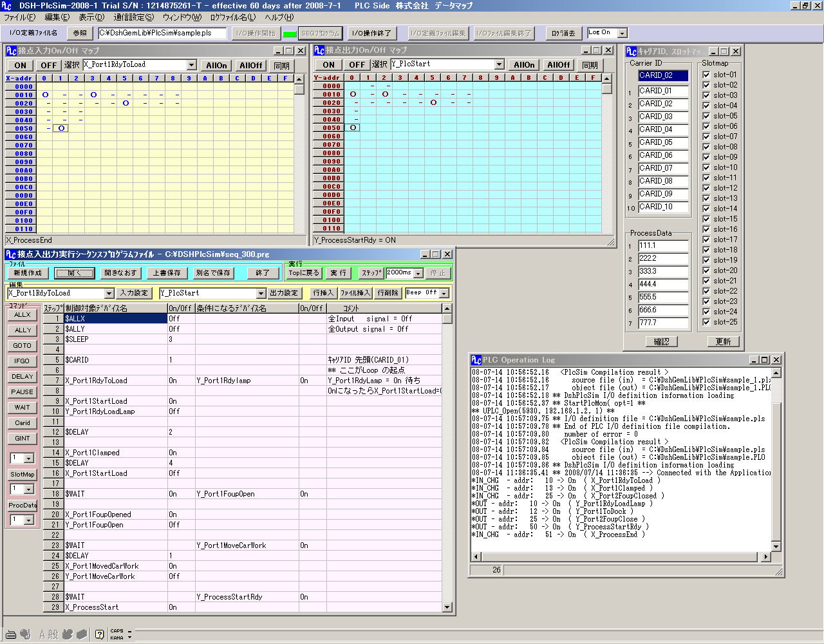Open the ヘルプ(H) menu
Image resolution: width=824 pixels, height=644 pixels.
click(279, 17)
